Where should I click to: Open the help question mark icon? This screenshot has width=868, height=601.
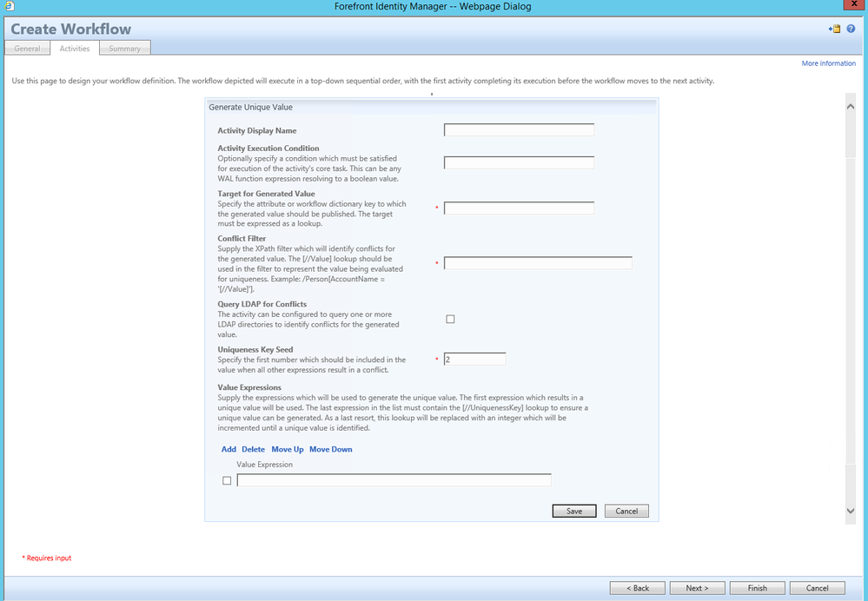[x=851, y=29]
